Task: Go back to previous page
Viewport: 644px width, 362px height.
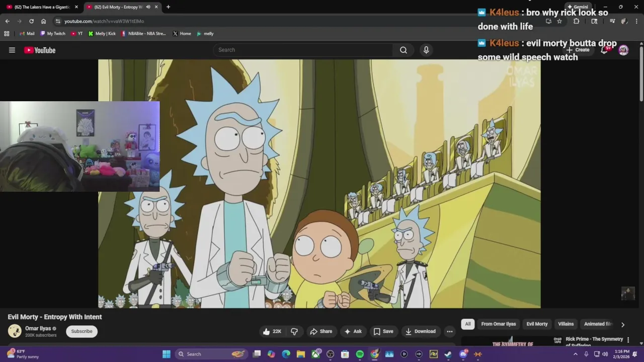Action: 7,21
